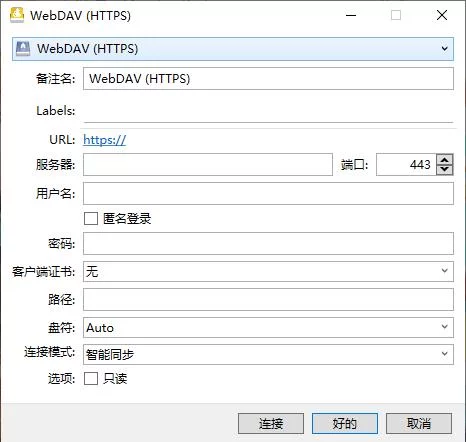Viewport: 466px width, 442px height.
Task: Expand the 连接模式 智能同步 dropdown
Action: [268, 354]
